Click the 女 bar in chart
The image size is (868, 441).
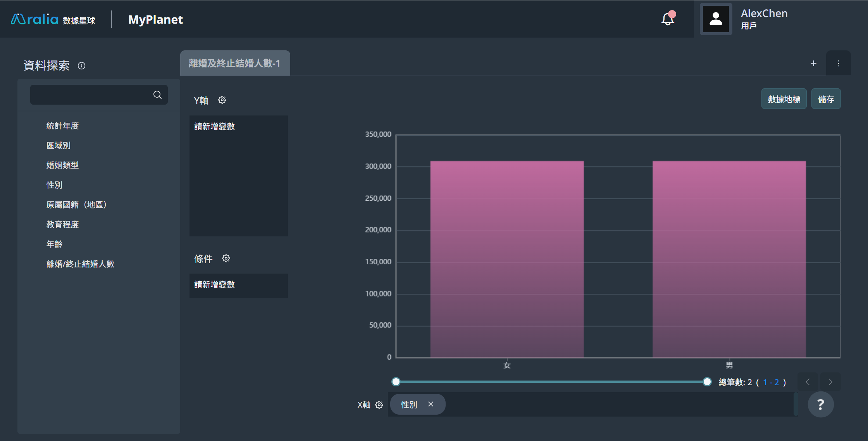click(507, 259)
